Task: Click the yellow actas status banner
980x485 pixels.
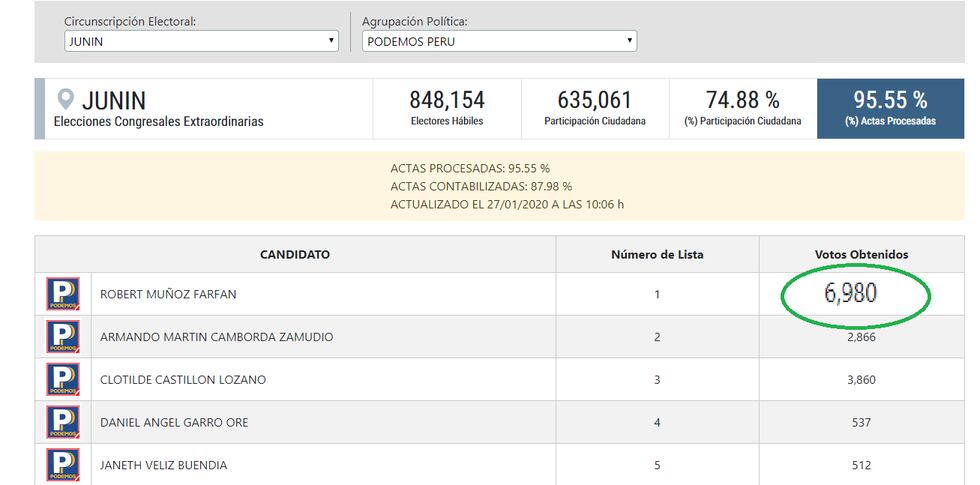Action: tap(500, 186)
